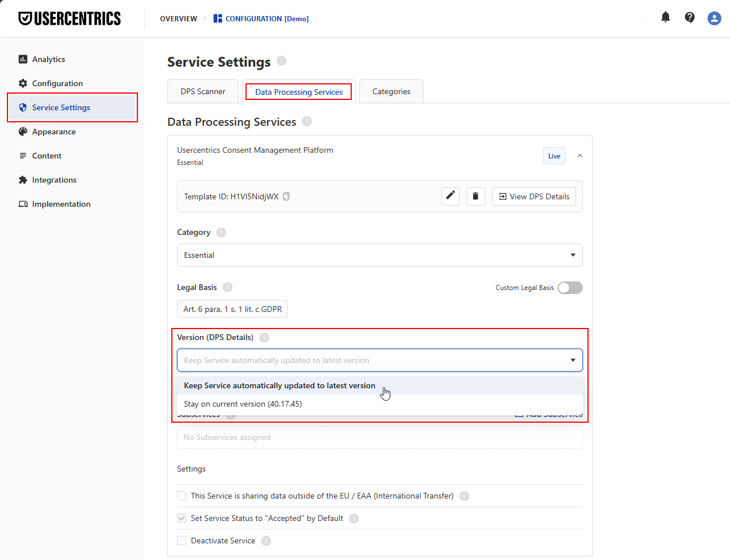Click the Integrations puzzle icon
This screenshot has height=560, width=730.
[x=23, y=180]
